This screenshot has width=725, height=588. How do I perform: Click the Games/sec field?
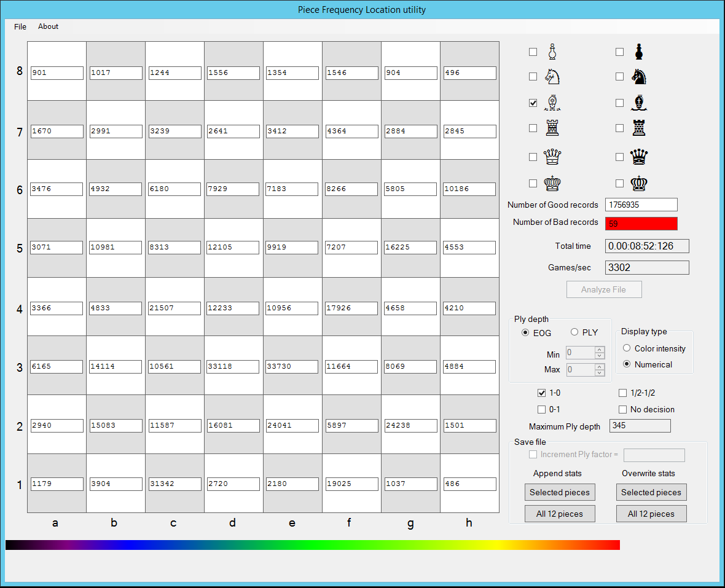pos(647,268)
